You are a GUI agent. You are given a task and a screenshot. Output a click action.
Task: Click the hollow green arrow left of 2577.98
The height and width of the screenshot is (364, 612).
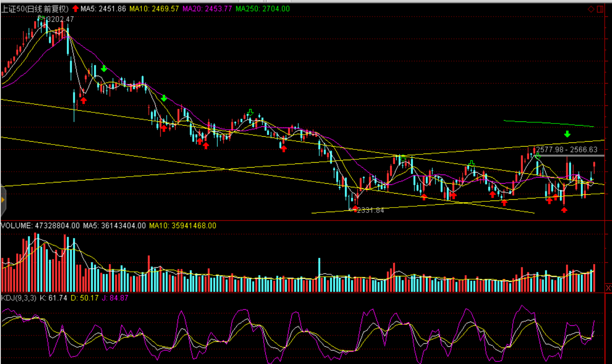point(537,156)
